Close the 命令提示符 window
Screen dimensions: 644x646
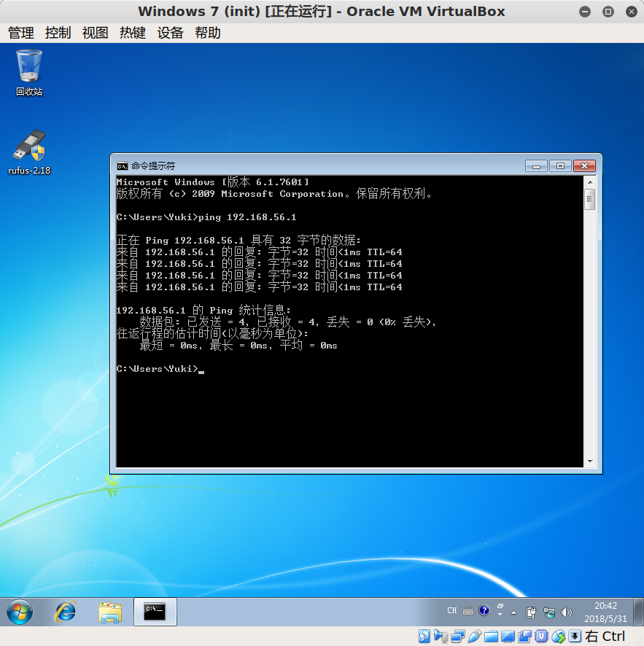coord(584,166)
